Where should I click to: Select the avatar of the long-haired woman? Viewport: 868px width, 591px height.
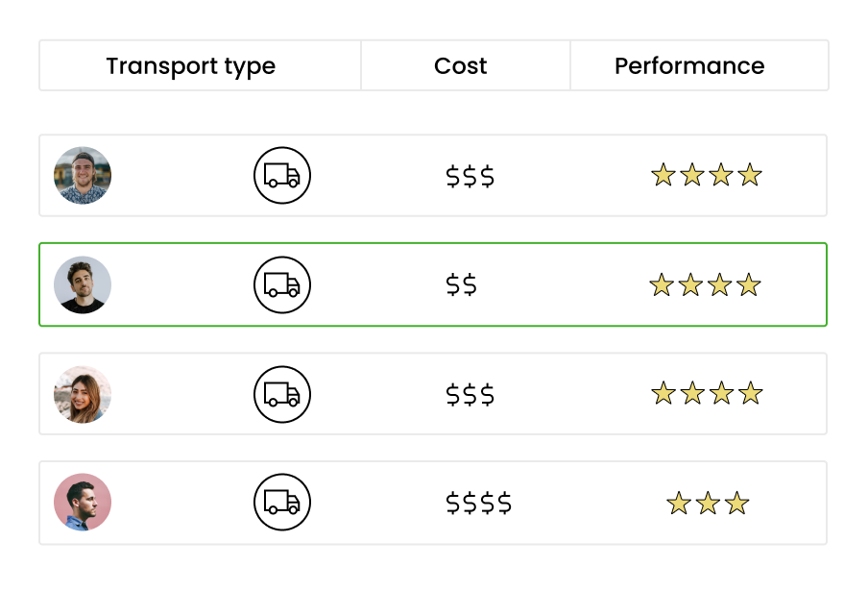coord(83,394)
